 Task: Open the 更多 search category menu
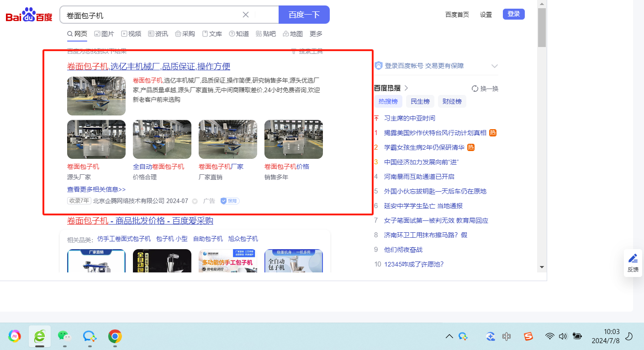pos(316,34)
